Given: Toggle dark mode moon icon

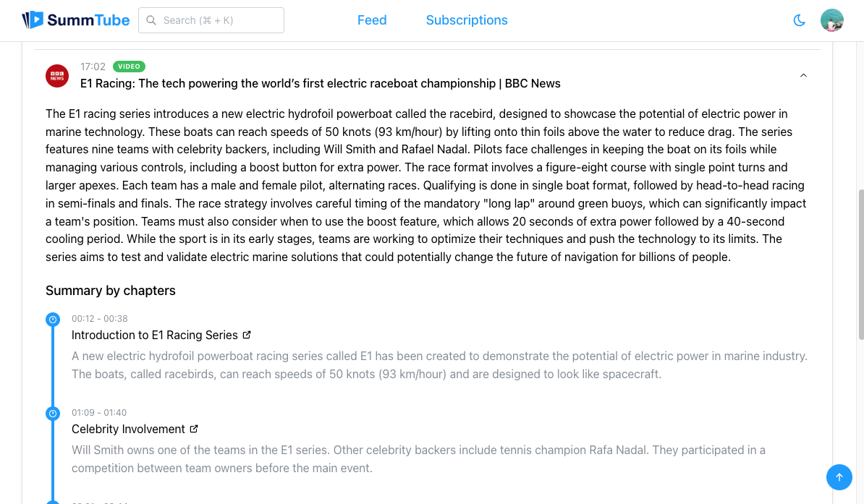Looking at the screenshot, I should point(799,20).
